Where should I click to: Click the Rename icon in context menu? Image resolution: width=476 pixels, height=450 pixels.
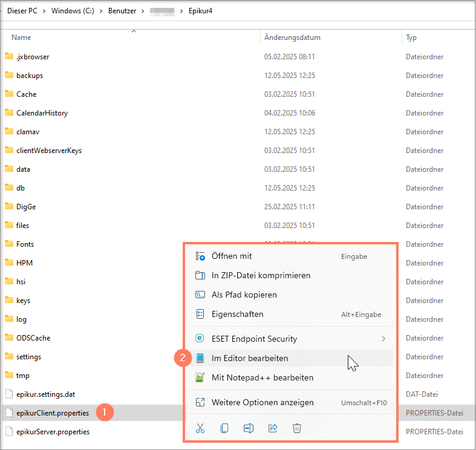pyautogui.click(x=249, y=428)
